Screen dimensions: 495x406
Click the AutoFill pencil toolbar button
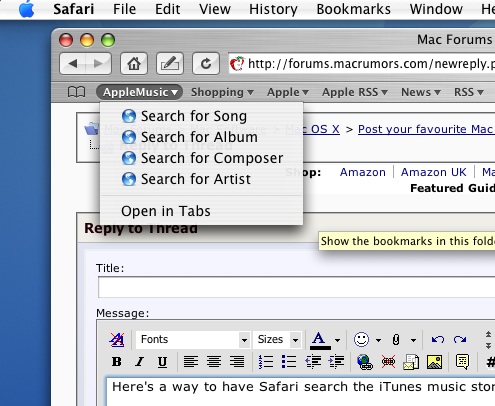pos(170,63)
